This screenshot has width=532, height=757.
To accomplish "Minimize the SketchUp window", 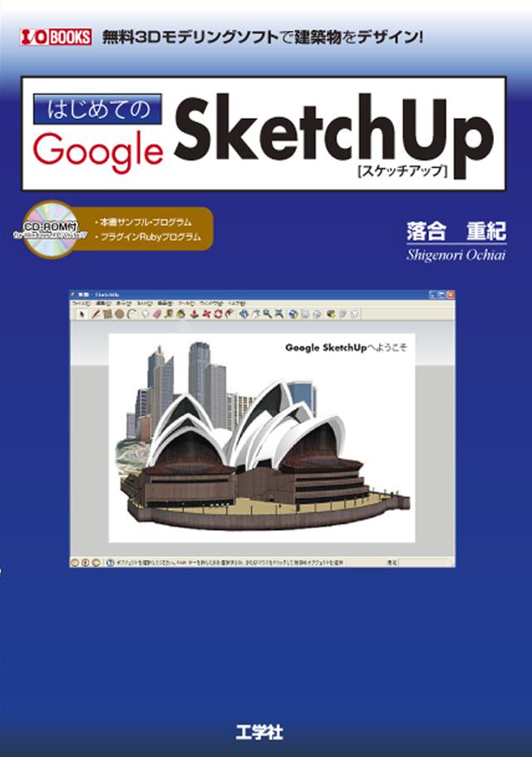I will (x=432, y=294).
